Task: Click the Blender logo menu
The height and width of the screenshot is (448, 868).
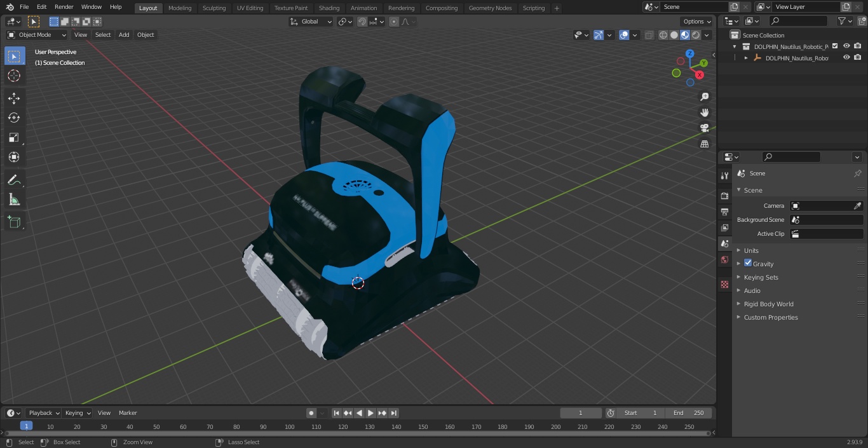Action: [10, 7]
